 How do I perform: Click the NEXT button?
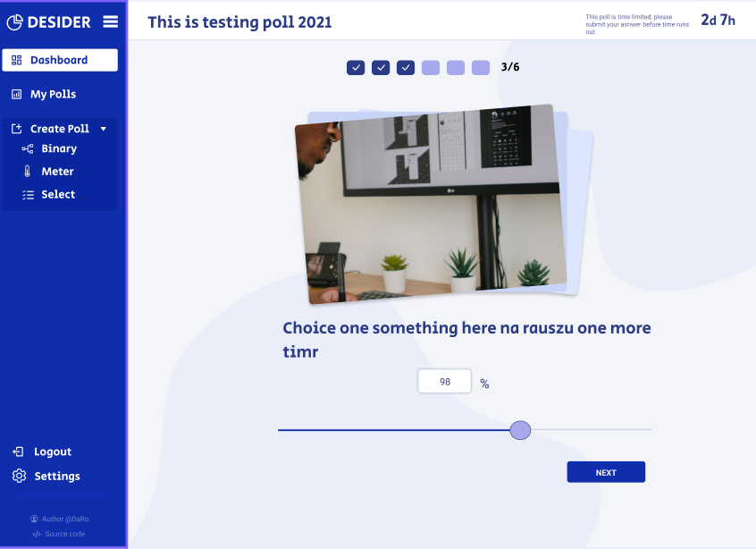(x=606, y=472)
